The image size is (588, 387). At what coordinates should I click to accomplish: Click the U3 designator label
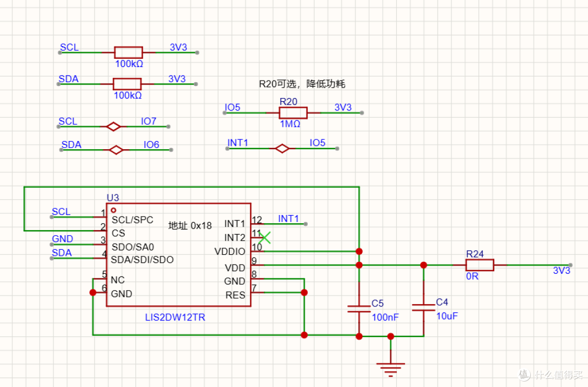(x=113, y=198)
